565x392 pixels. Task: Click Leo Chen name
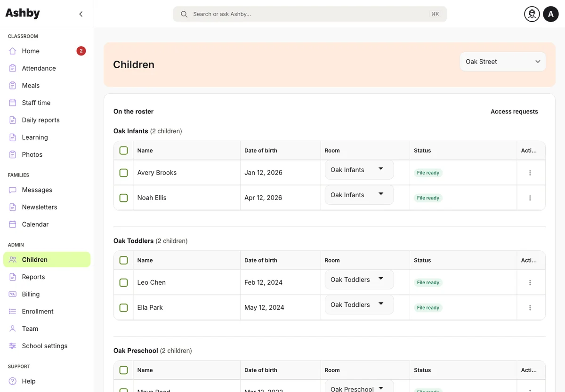click(x=152, y=282)
